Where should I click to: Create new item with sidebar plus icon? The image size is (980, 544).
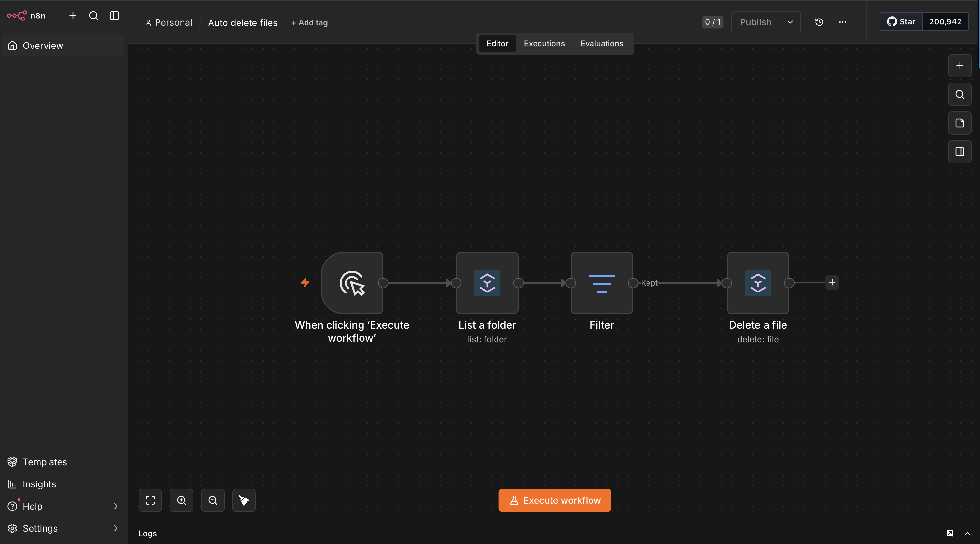pos(73,16)
